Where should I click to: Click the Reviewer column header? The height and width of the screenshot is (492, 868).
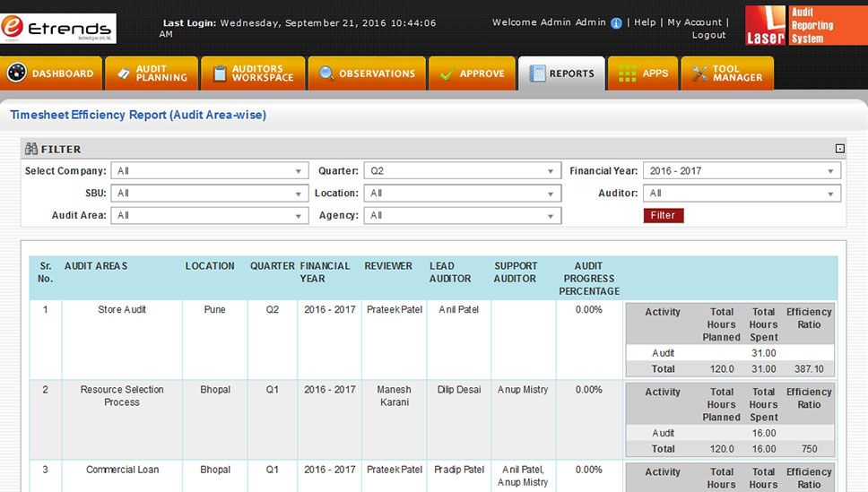(x=388, y=266)
